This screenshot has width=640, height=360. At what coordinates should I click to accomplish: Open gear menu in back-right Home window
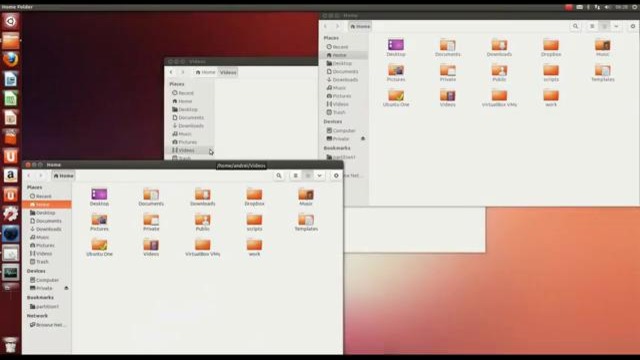(x=633, y=26)
